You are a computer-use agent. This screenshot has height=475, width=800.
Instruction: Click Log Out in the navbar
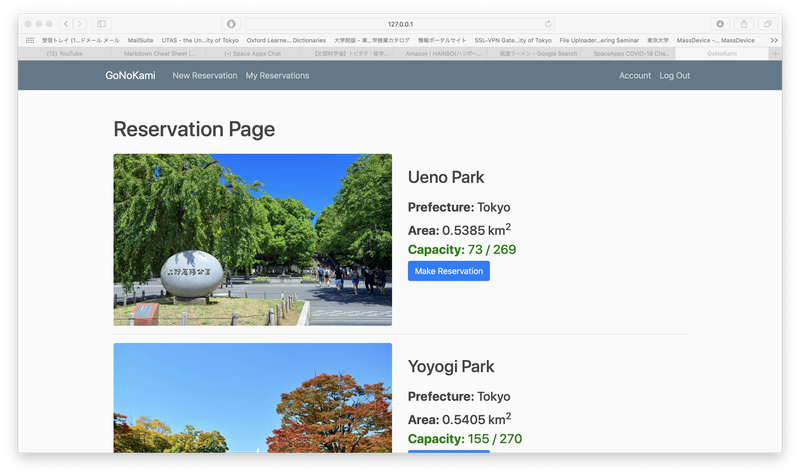(x=674, y=76)
